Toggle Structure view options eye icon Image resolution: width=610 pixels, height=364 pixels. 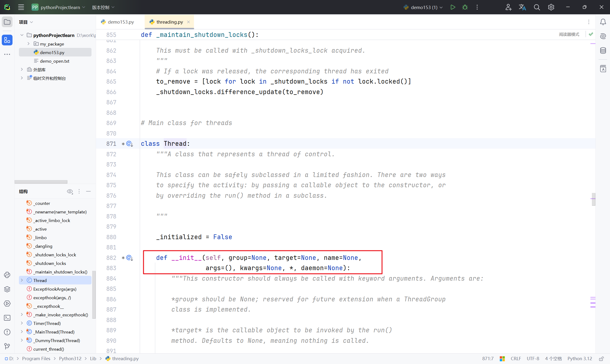pos(70,191)
